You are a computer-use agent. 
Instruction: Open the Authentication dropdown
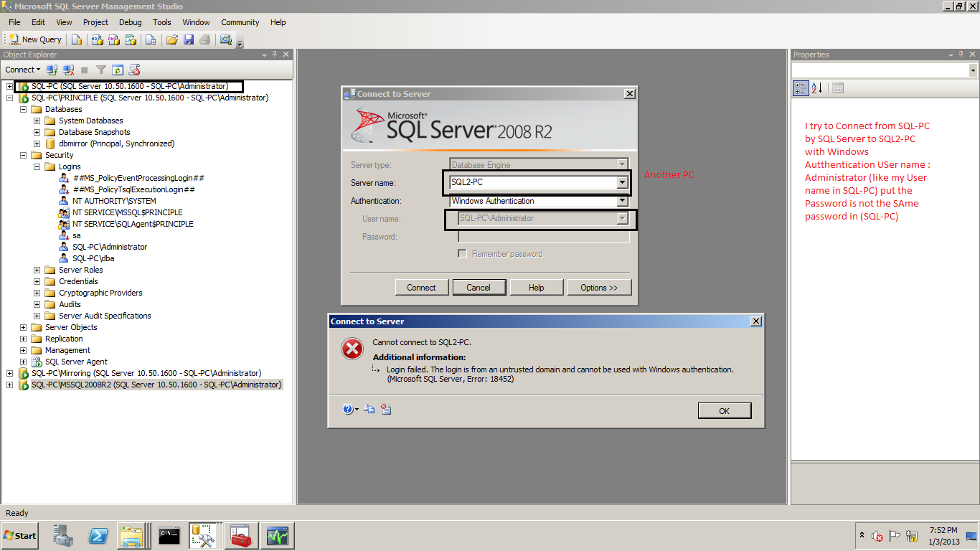pos(622,201)
